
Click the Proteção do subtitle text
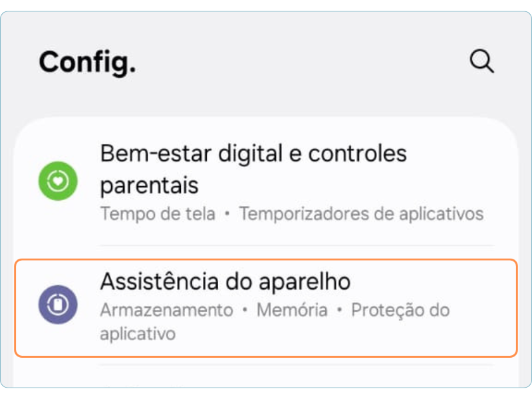click(x=400, y=311)
